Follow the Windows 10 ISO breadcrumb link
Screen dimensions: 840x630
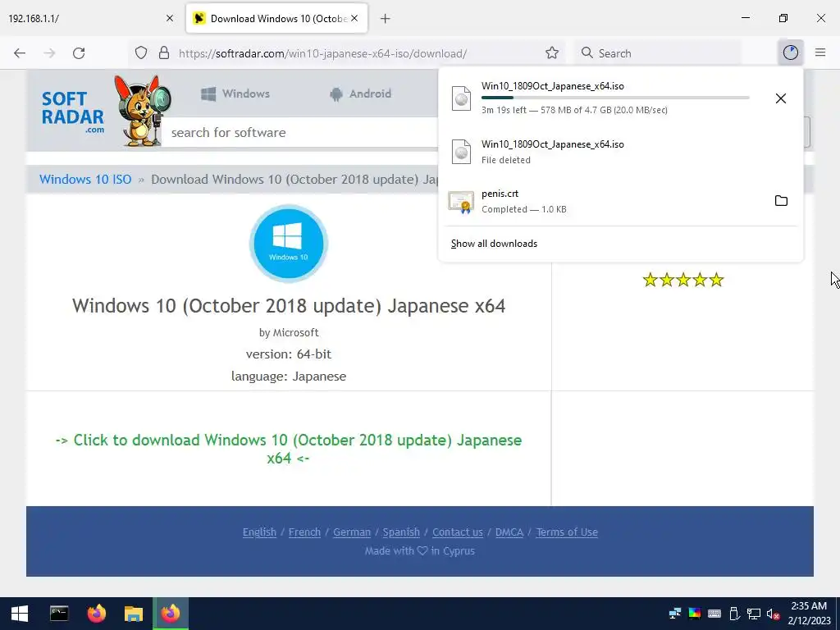click(x=85, y=180)
